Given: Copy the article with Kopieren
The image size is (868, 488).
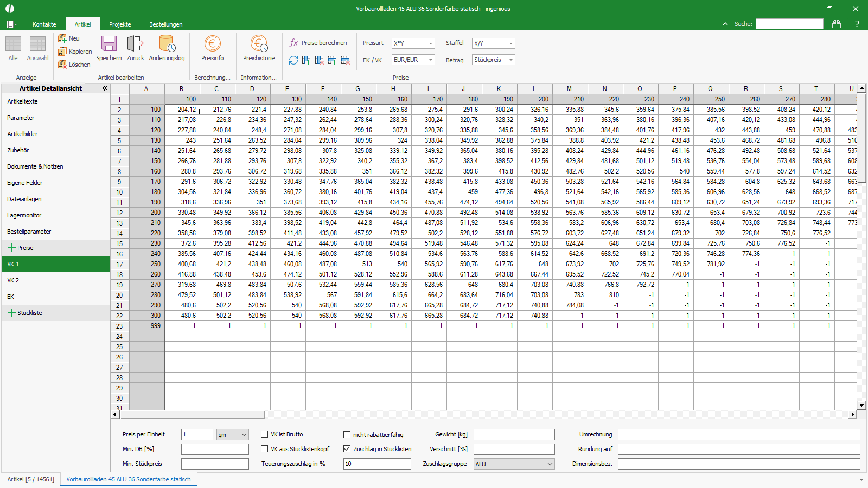Looking at the screenshot, I should (x=75, y=52).
